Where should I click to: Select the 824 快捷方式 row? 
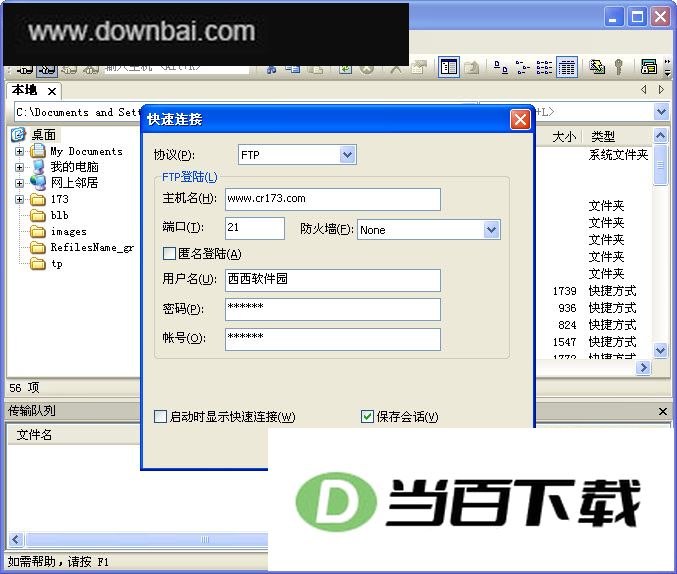pos(594,325)
